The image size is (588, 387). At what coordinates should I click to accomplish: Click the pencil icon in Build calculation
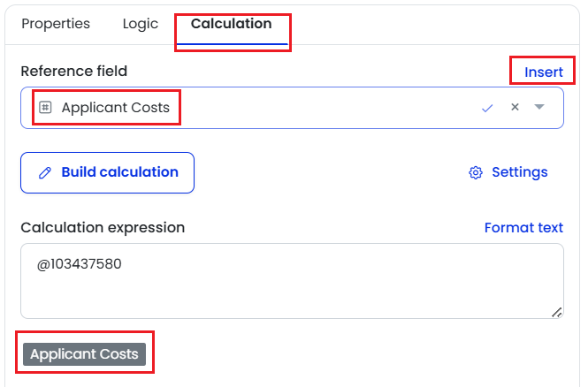point(45,172)
